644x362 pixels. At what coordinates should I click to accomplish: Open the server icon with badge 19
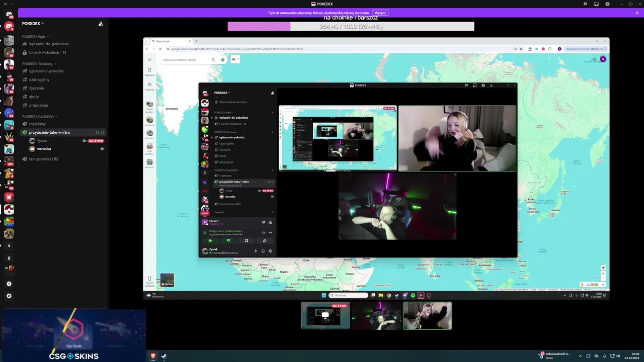[9, 64]
